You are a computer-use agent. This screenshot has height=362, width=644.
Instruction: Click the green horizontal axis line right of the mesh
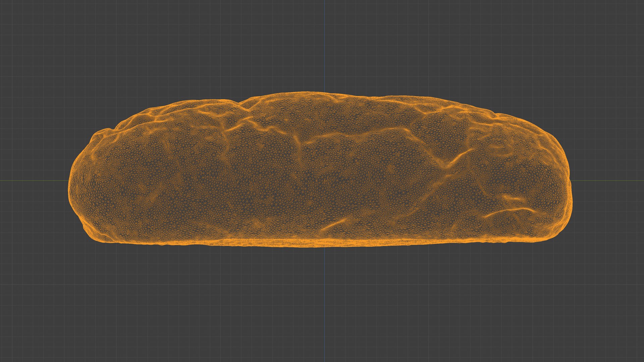tap(607, 181)
